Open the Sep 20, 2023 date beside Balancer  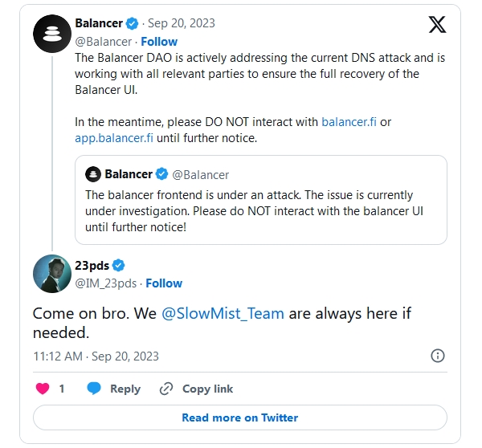click(x=182, y=23)
